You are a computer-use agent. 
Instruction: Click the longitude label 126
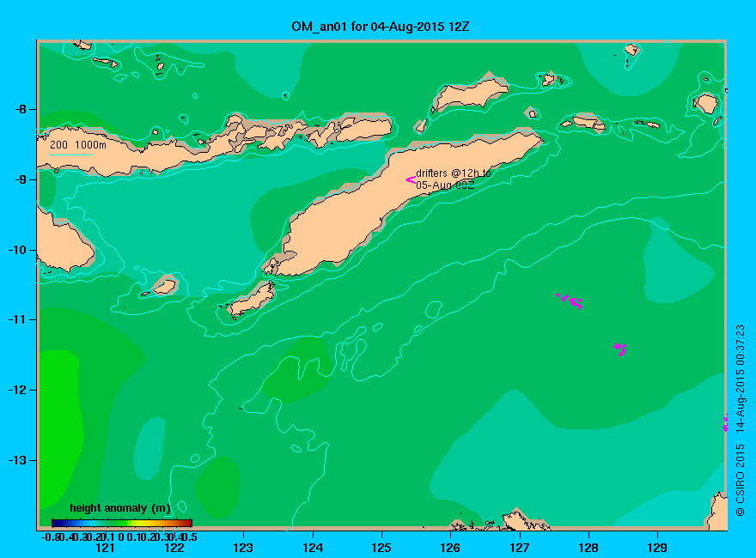click(x=450, y=548)
